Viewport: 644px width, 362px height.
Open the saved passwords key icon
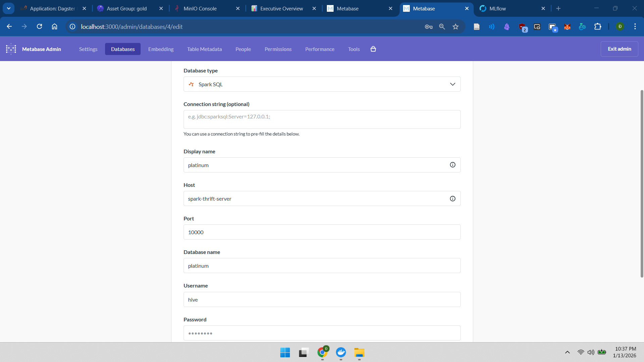coord(429,27)
